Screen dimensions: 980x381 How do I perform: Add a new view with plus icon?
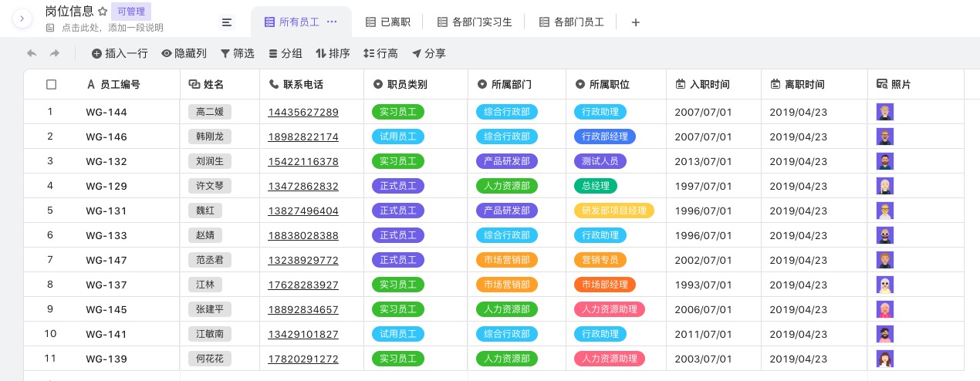tap(636, 22)
